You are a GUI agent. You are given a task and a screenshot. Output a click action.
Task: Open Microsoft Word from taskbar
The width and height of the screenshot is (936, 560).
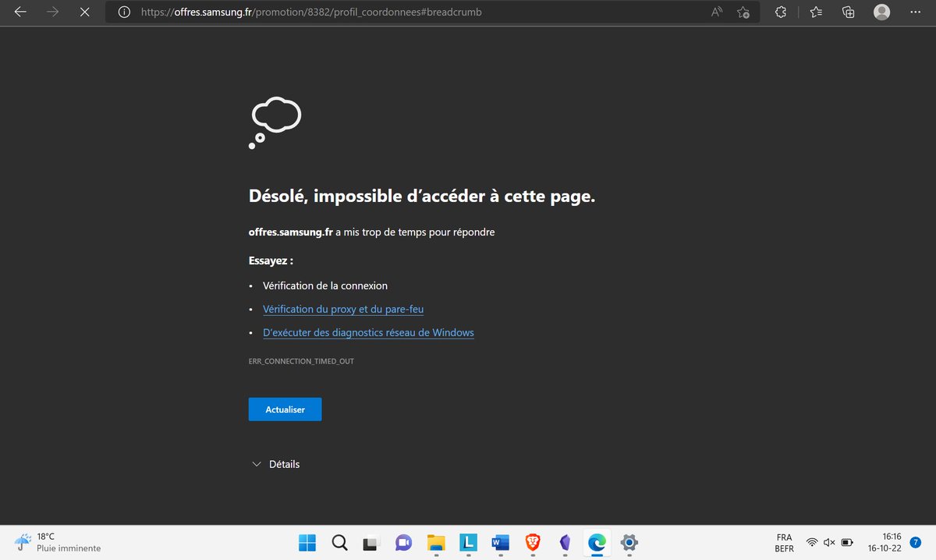[x=500, y=542]
